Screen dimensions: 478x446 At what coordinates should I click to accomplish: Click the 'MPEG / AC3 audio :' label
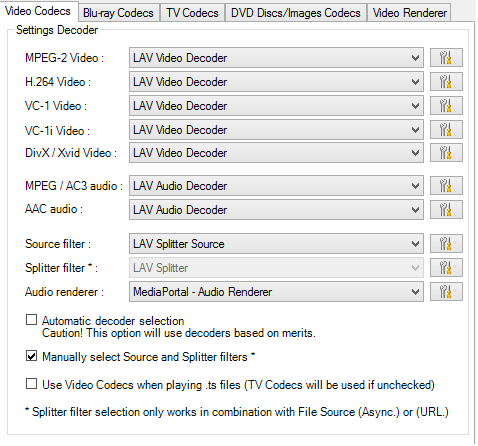pyautogui.click(x=74, y=186)
